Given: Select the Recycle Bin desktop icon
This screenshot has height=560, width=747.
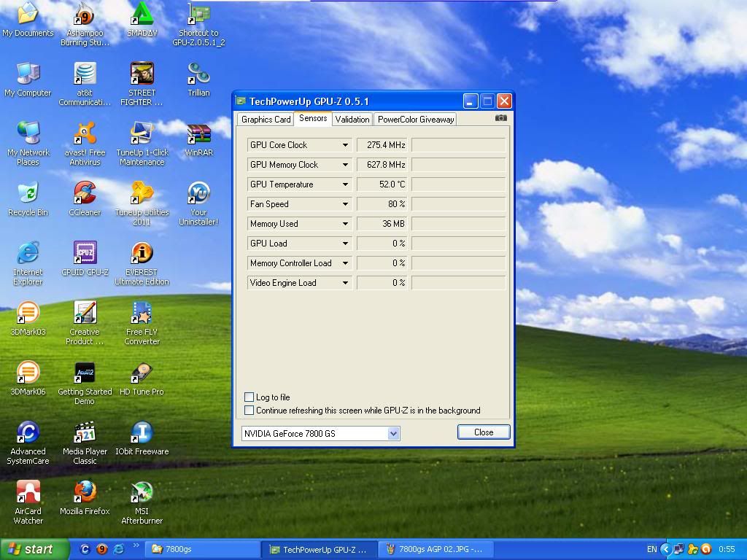Looking at the screenshot, I should pos(28,200).
